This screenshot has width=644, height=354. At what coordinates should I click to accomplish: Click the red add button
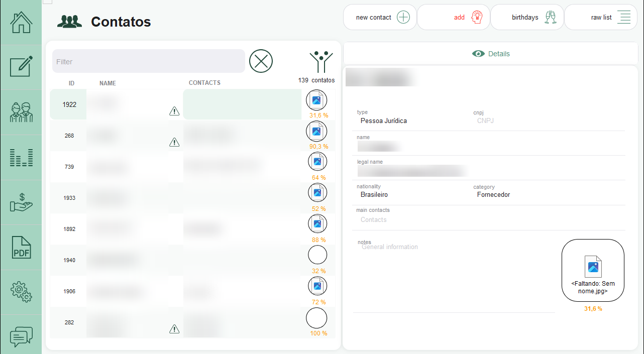coord(454,17)
